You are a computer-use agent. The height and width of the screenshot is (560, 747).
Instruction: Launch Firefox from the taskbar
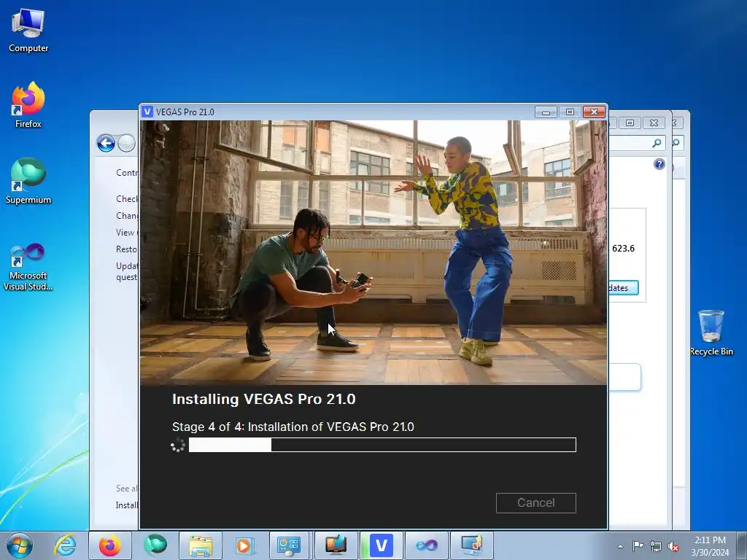tap(109, 545)
